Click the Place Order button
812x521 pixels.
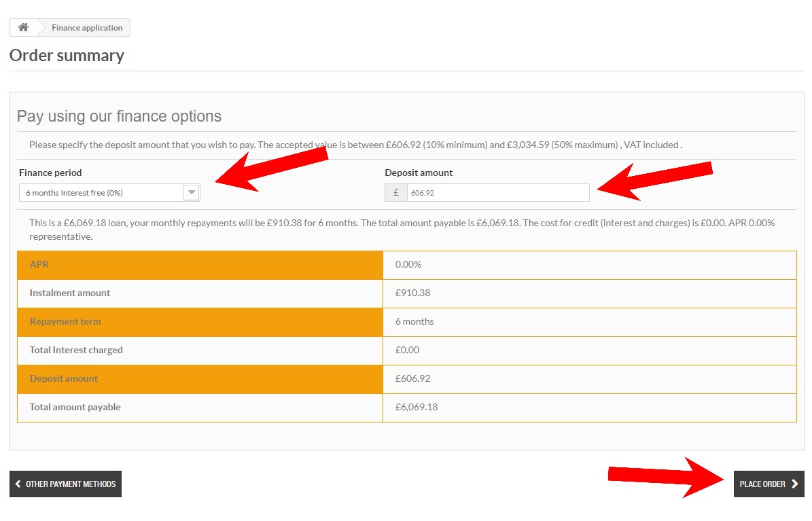click(769, 484)
